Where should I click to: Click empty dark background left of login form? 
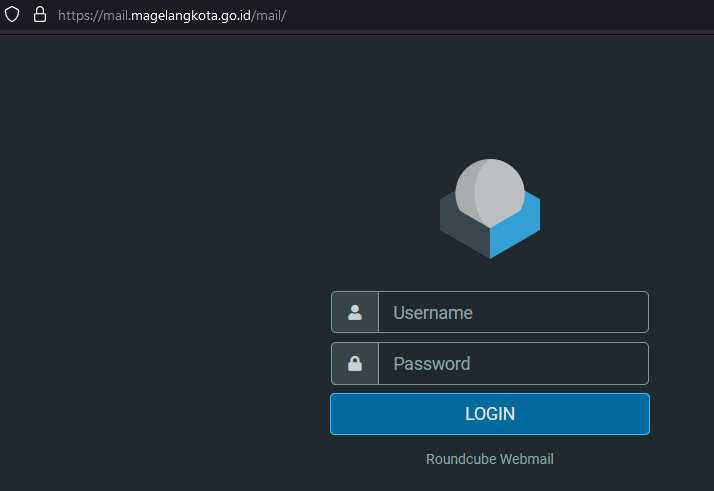pyautogui.click(x=159, y=273)
